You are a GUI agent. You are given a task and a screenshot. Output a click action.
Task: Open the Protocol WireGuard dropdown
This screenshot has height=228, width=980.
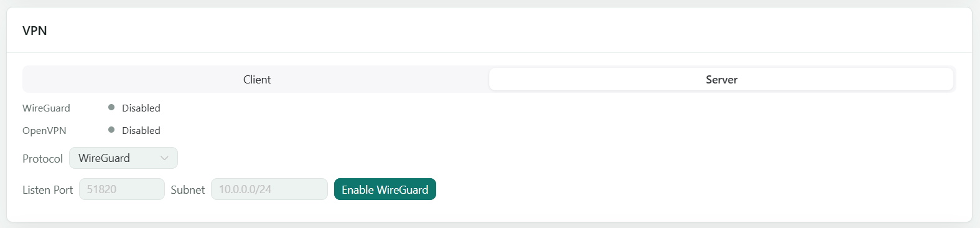point(123,158)
